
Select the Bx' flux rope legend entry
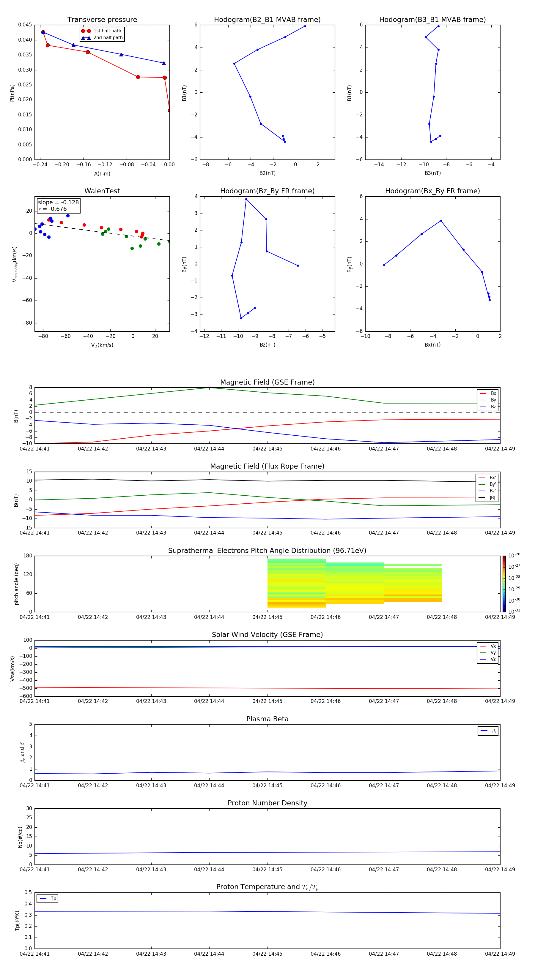pyautogui.click(x=487, y=478)
